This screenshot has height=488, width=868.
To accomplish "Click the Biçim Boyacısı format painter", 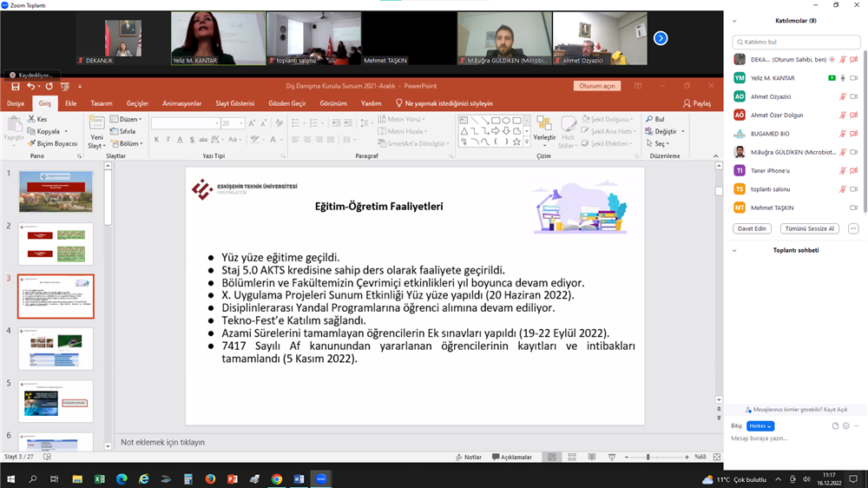I will [x=53, y=143].
